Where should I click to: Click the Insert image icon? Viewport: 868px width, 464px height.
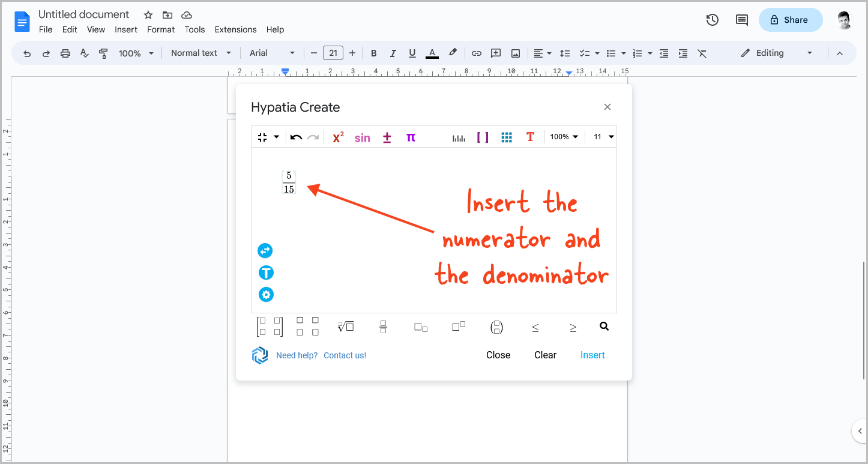coord(515,53)
